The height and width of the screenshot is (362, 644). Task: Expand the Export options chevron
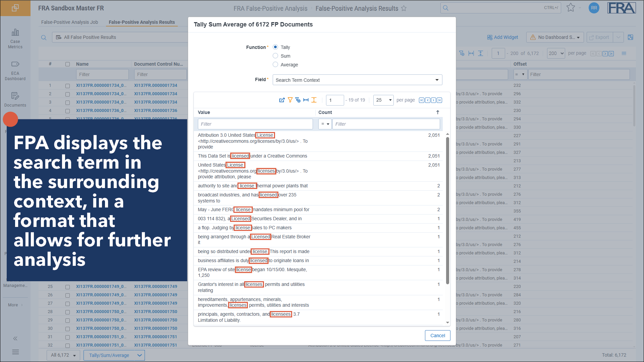(618, 37)
